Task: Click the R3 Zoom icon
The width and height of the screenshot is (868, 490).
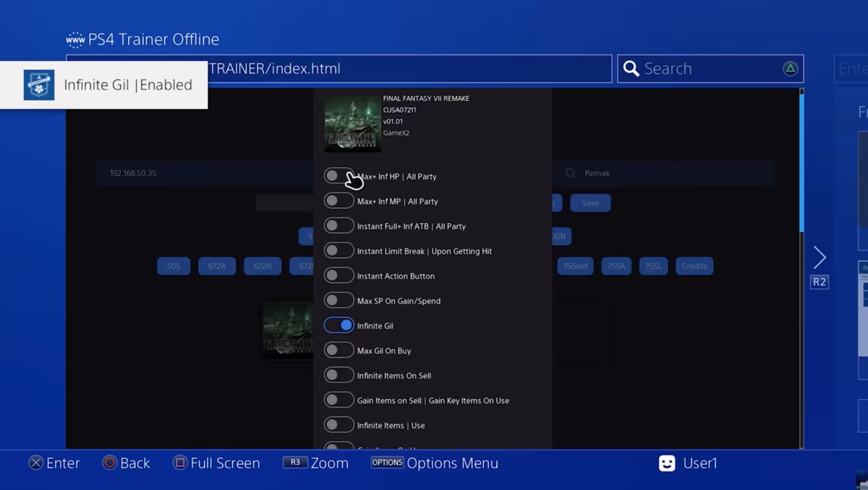Action: [x=295, y=462]
